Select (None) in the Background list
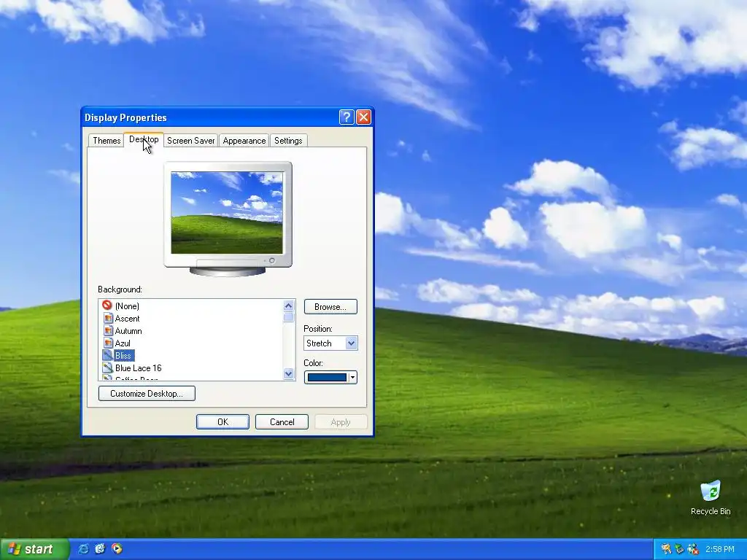 click(x=127, y=306)
